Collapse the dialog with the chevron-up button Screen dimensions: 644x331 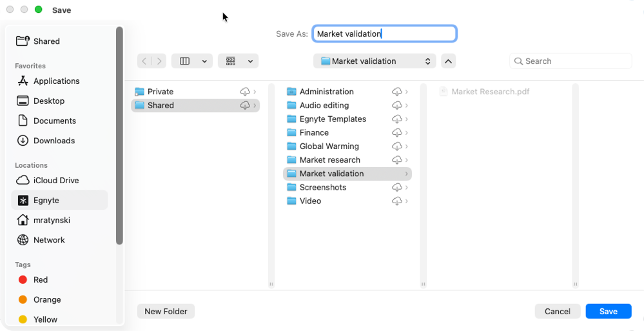[449, 61]
